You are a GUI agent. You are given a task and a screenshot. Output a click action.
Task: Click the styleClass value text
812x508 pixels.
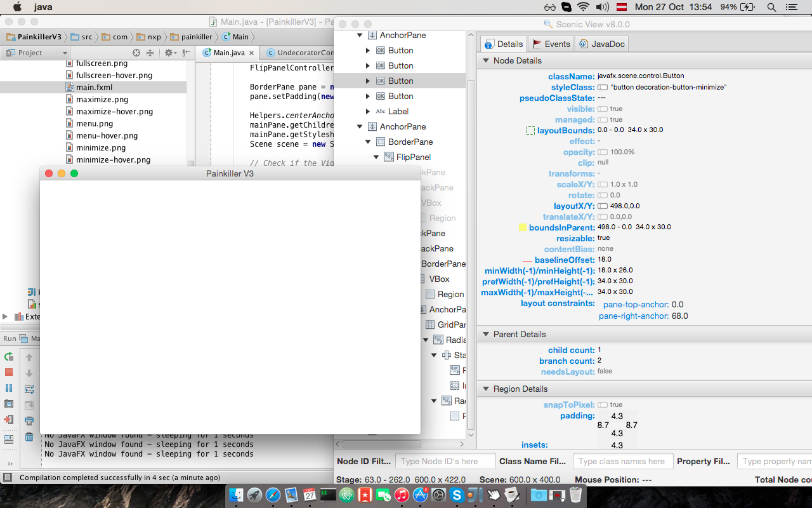pos(668,87)
